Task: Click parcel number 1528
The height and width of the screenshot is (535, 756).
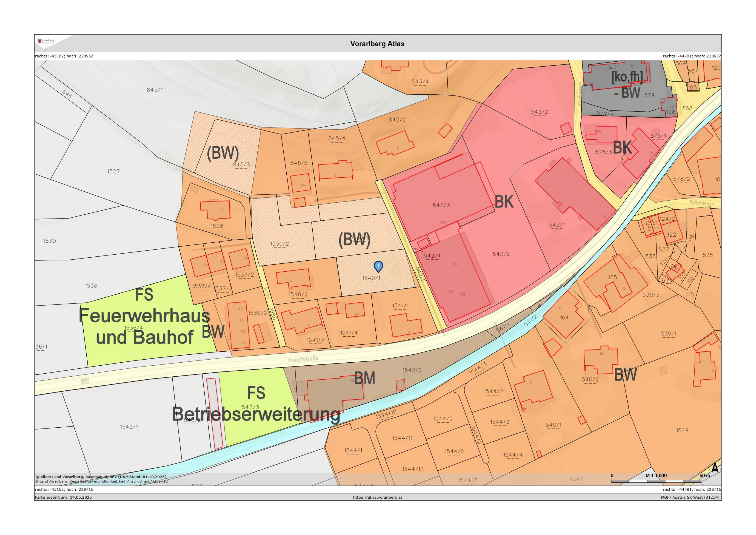Action: click(217, 226)
